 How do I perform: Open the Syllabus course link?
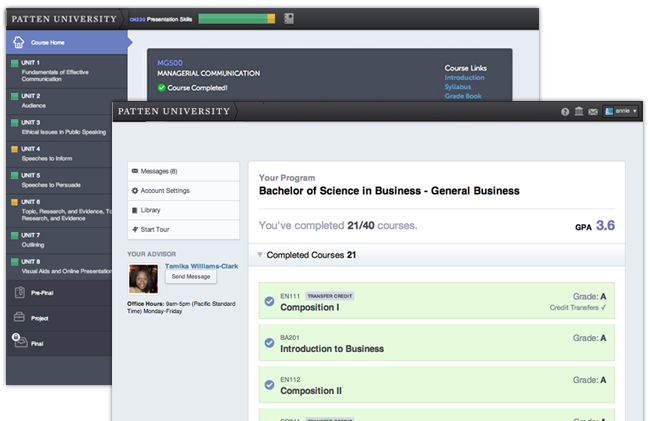(458, 87)
